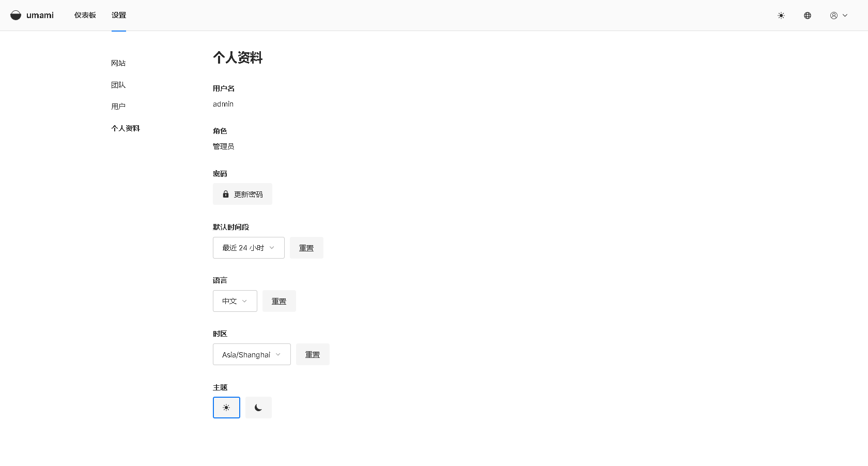Click the 角色 label

tap(220, 131)
